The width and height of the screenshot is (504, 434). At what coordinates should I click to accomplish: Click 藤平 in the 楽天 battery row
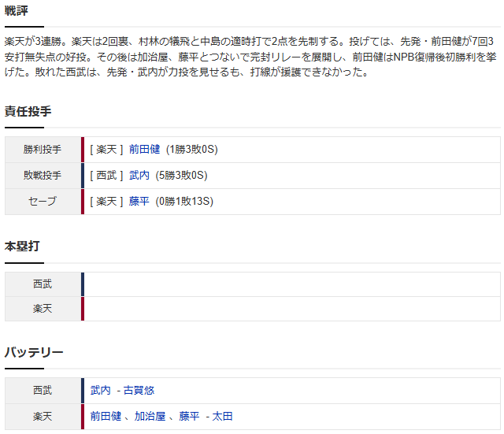(189, 417)
